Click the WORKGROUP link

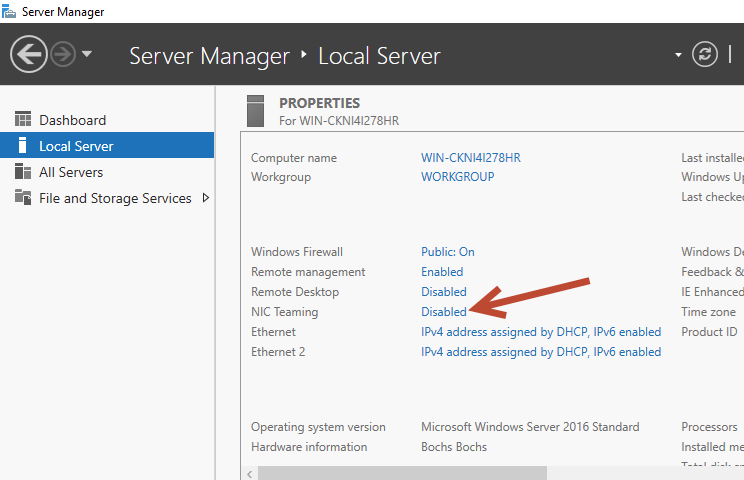pyautogui.click(x=457, y=177)
